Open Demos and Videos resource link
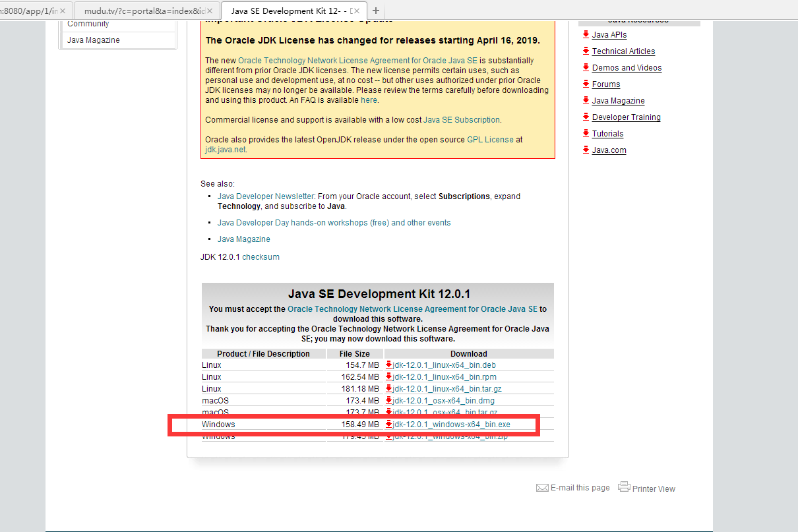The width and height of the screenshot is (798, 532). coord(627,68)
